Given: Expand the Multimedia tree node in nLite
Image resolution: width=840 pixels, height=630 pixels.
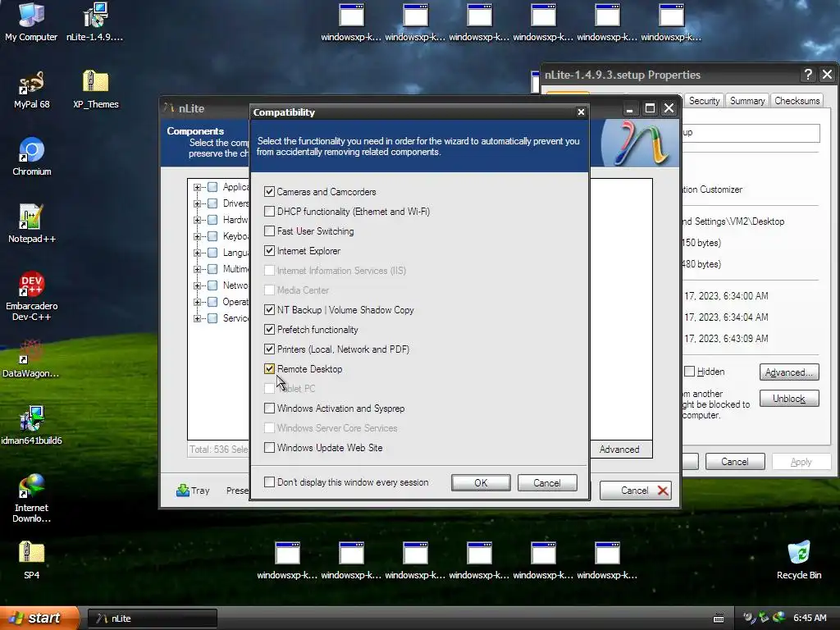Looking at the screenshot, I should pos(197,269).
